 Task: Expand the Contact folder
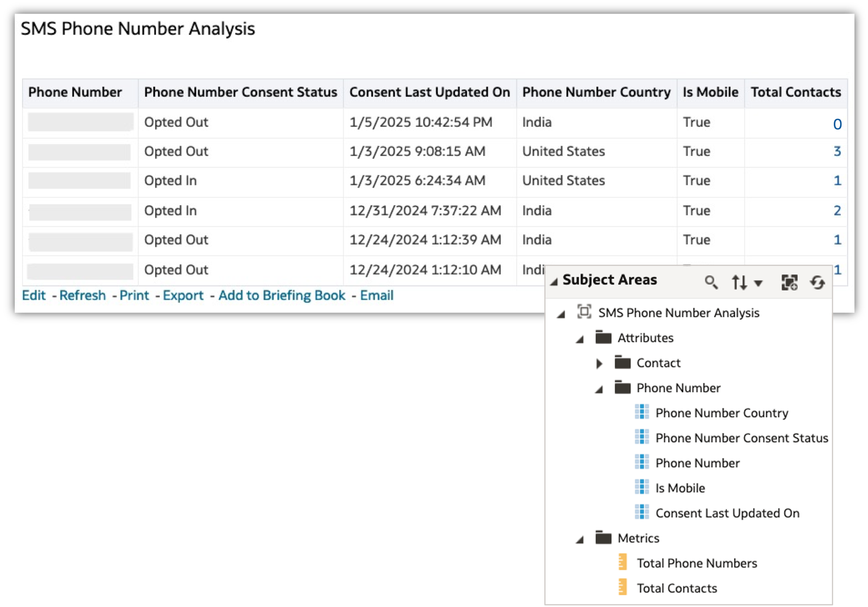click(x=599, y=363)
